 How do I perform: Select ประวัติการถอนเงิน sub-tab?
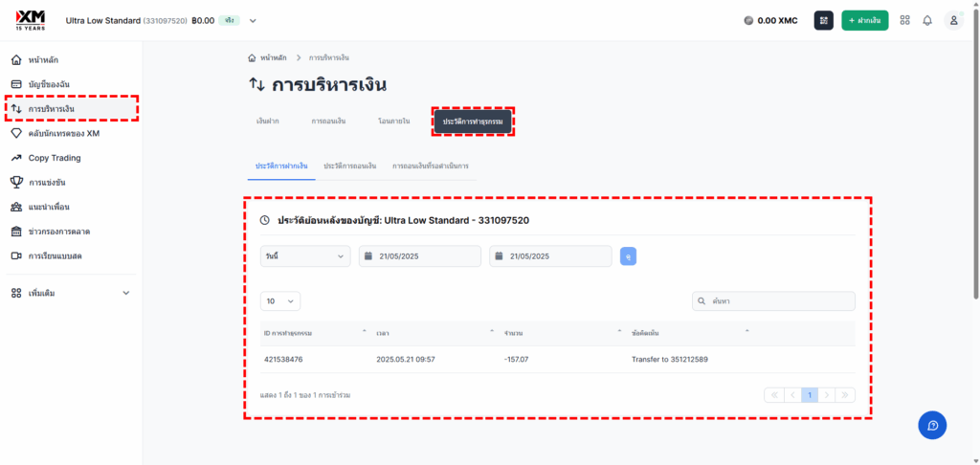tap(350, 166)
